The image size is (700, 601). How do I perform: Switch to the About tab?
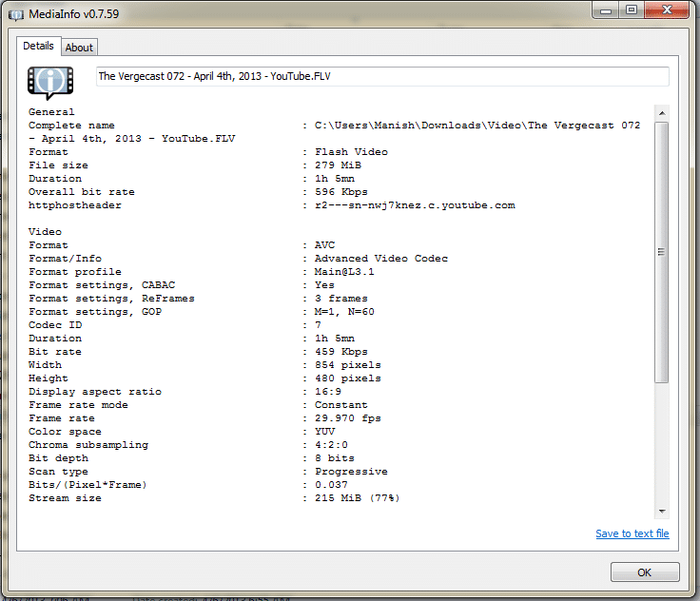[x=79, y=48]
